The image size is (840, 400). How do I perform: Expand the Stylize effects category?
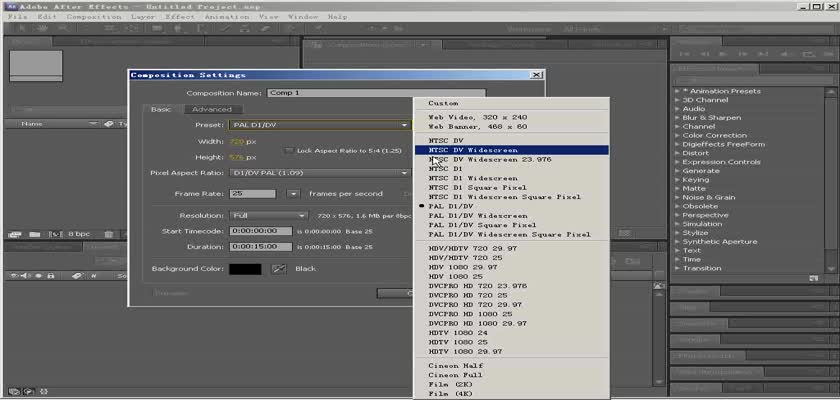point(678,233)
